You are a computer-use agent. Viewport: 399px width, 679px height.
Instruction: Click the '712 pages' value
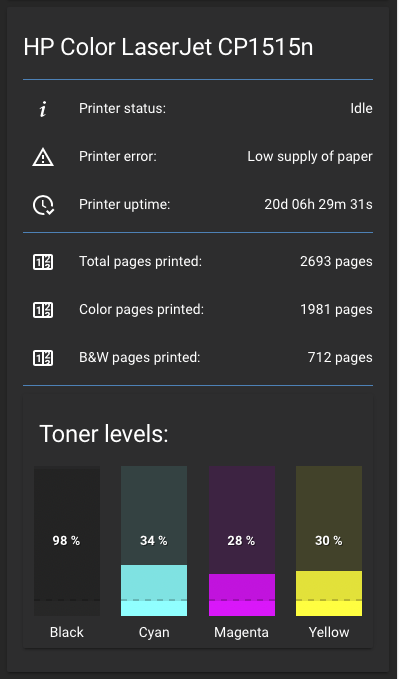tap(340, 358)
